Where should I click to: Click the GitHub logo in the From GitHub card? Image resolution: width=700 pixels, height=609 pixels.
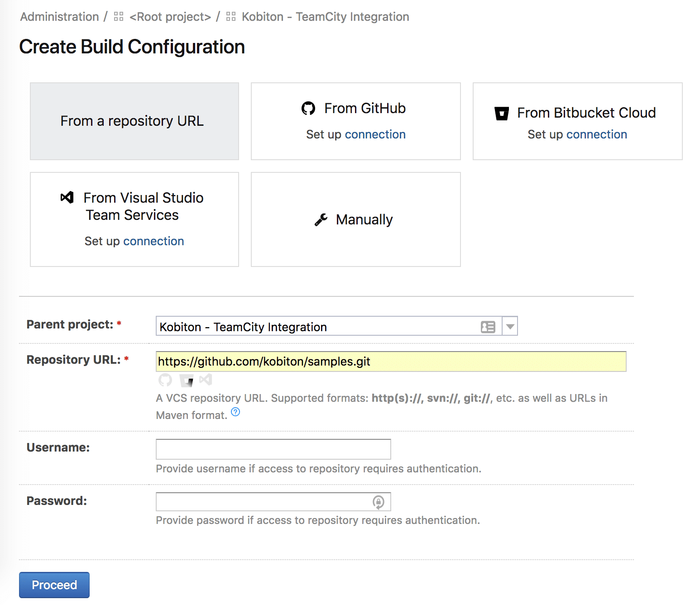(x=308, y=109)
